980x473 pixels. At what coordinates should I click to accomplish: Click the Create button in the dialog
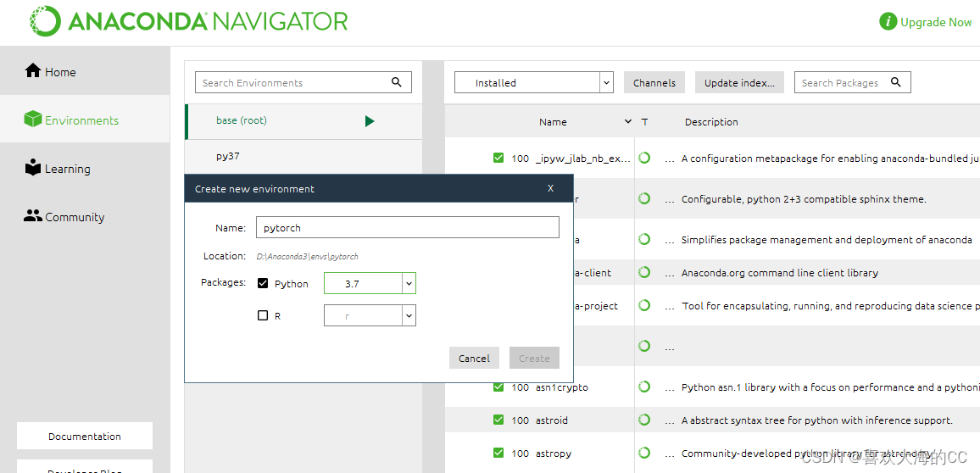click(534, 358)
